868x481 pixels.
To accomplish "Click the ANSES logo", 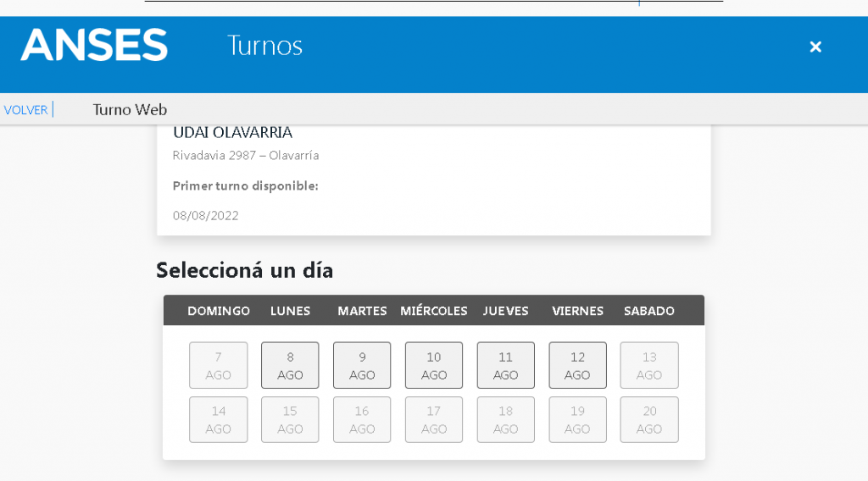I will (x=94, y=45).
